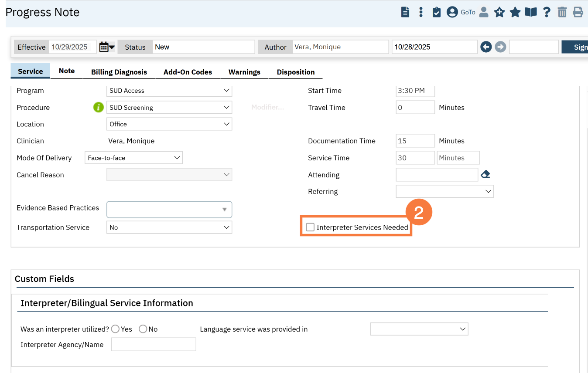Click the left arrow back button

click(486, 47)
